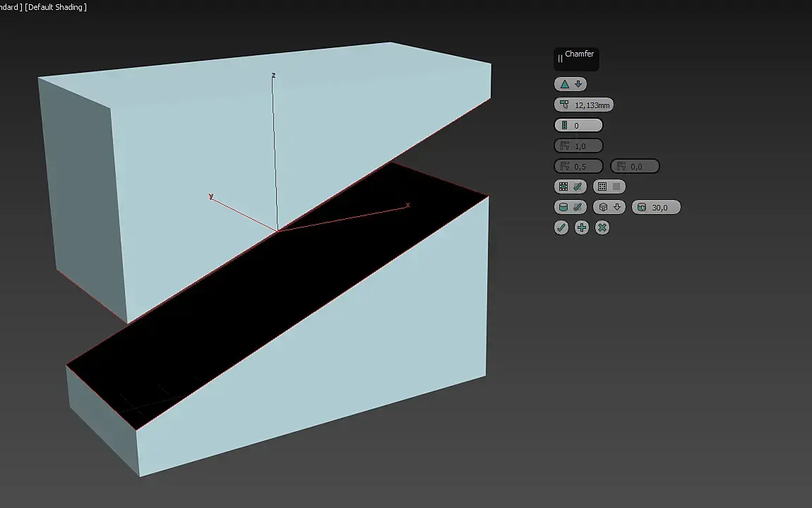Click the Chamfer caddy title label
This screenshot has height=508, width=812.
click(x=579, y=54)
